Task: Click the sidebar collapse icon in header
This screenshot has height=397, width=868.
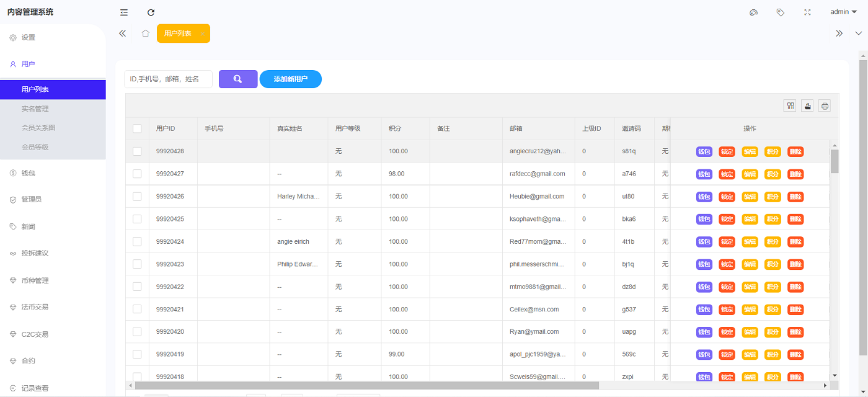Action: (124, 12)
